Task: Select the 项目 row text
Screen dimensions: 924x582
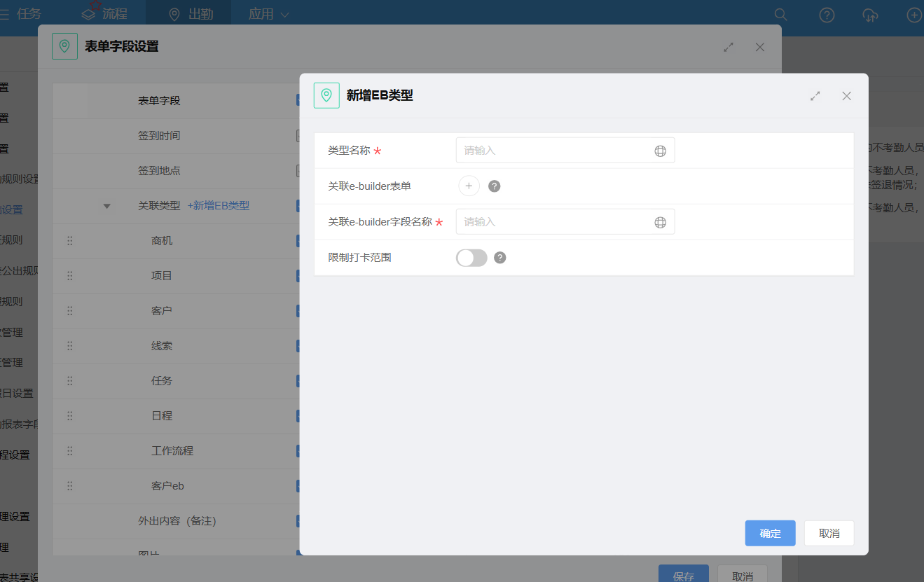Action: point(162,276)
